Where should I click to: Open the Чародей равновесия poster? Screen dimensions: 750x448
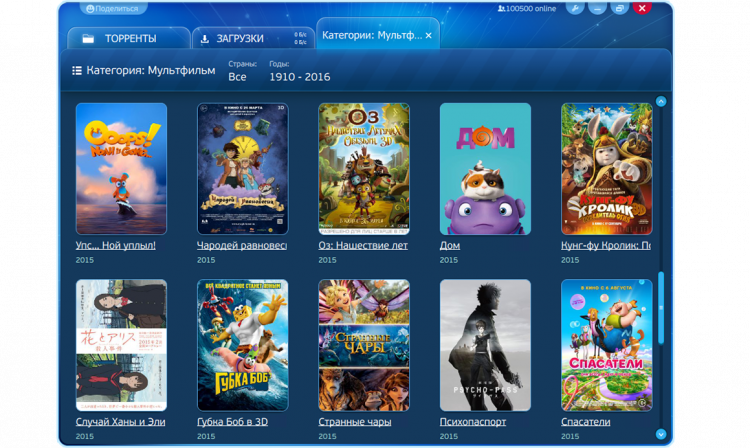[x=243, y=169]
